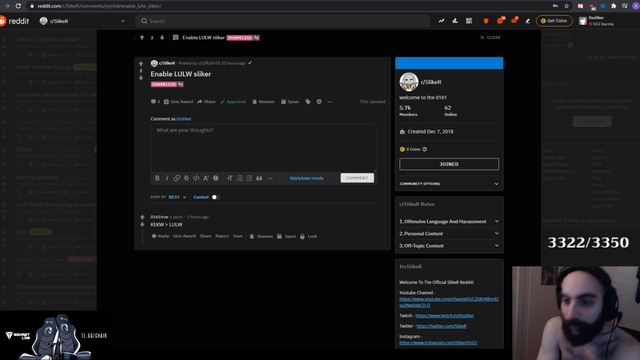This screenshot has width=640, height=360.
Task: Insert a numbered list in the editor
Action: point(249,178)
